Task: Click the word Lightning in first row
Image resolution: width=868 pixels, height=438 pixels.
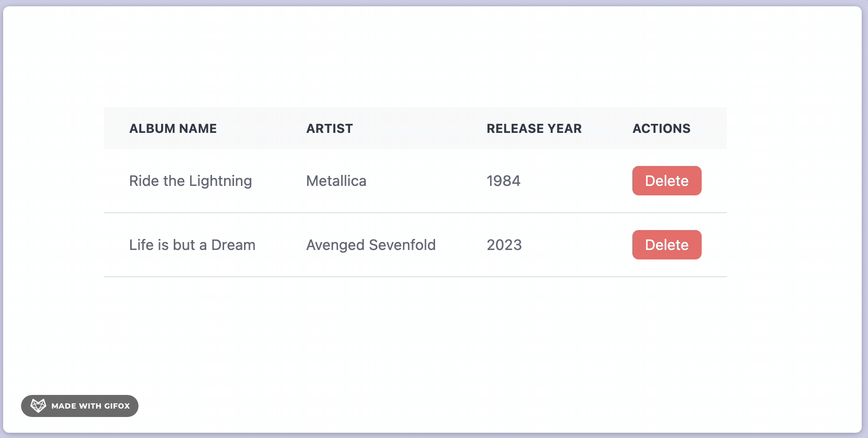Action: (x=220, y=181)
